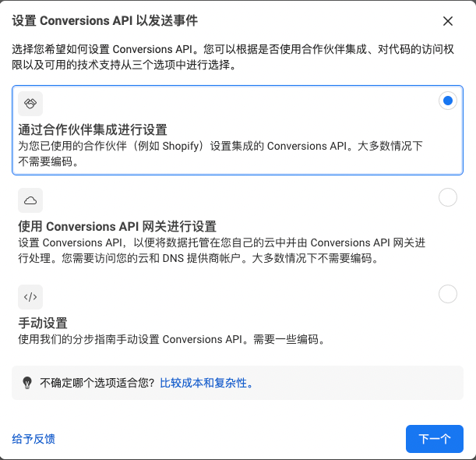Click the 不确定哪个选项适合您 hint text
The height and width of the screenshot is (460, 476).
pyautogui.click(x=97, y=383)
